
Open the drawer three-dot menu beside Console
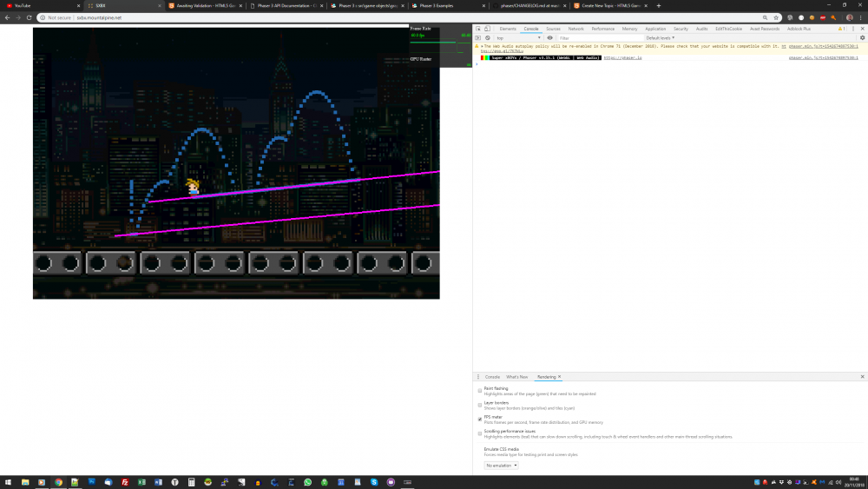click(x=477, y=377)
